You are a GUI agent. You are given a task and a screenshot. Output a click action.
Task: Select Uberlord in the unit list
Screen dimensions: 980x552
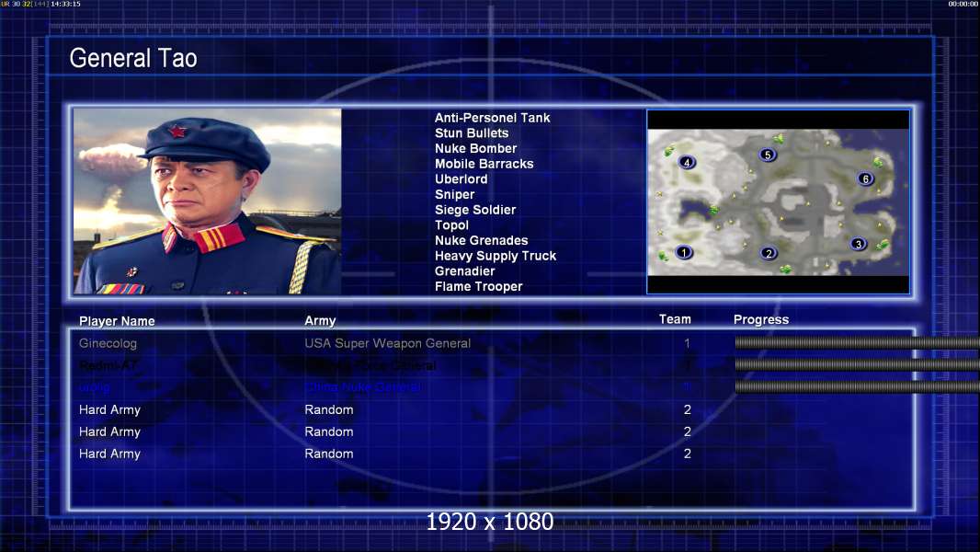tap(461, 178)
